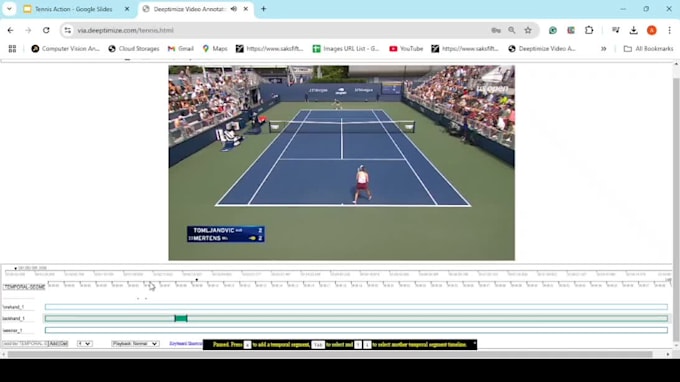The width and height of the screenshot is (680, 382).
Task: Open the orange profile avatar
Action: [x=651, y=30]
